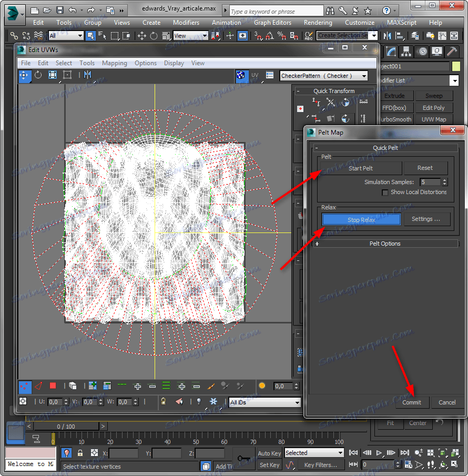
Task: Click the object color swatch in command panel
Action: click(455, 66)
